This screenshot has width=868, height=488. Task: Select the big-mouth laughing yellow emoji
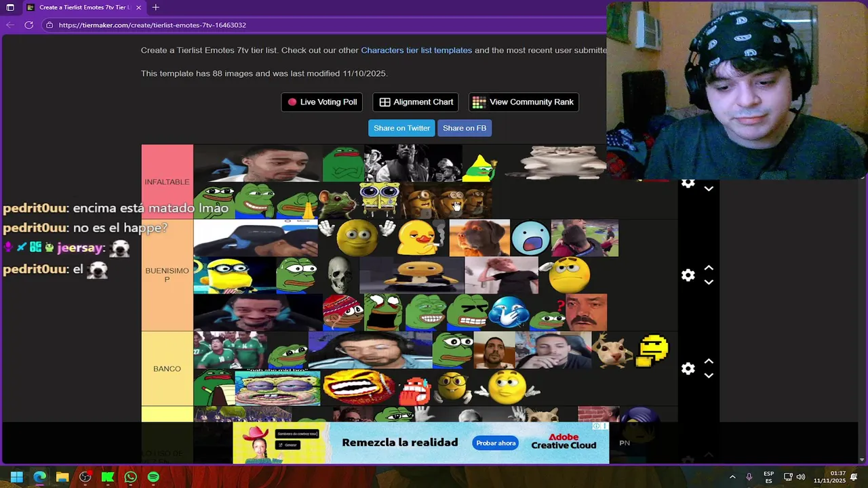pyautogui.click(x=359, y=387)
